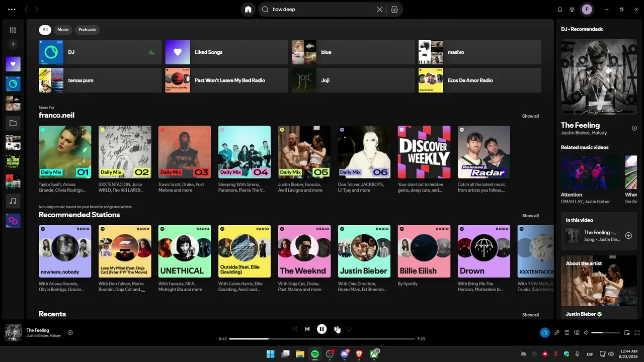Seek within the song progress bar
This screenshot has height=362, width=644.
322,339
